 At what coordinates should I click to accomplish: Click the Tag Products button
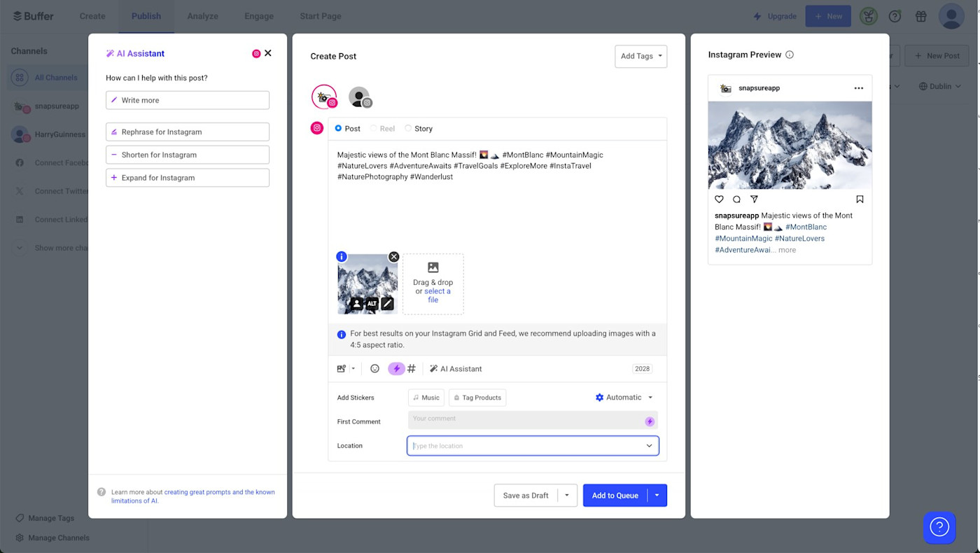point(477,398)
